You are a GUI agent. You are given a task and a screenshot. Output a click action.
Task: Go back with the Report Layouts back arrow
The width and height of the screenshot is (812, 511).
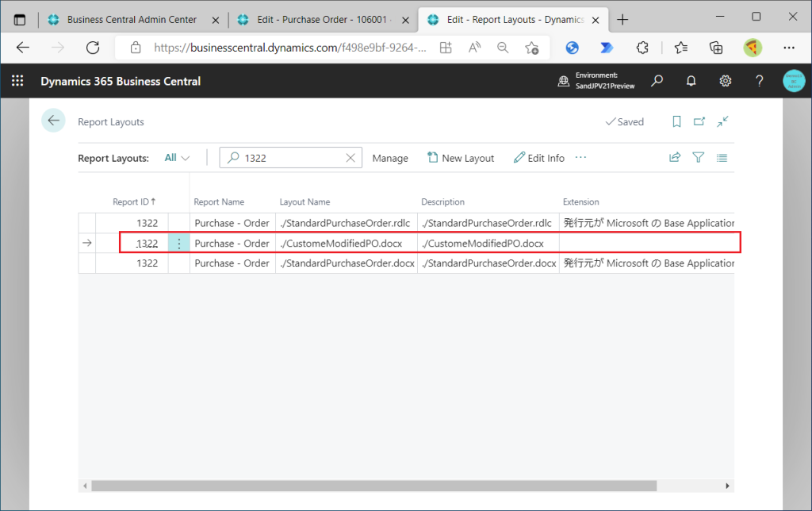pyautogui.click(x=53, y=121)
